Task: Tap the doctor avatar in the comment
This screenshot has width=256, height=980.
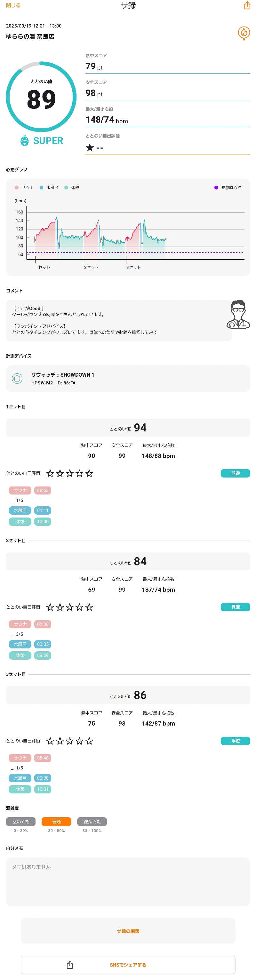Action: [238, 314]
